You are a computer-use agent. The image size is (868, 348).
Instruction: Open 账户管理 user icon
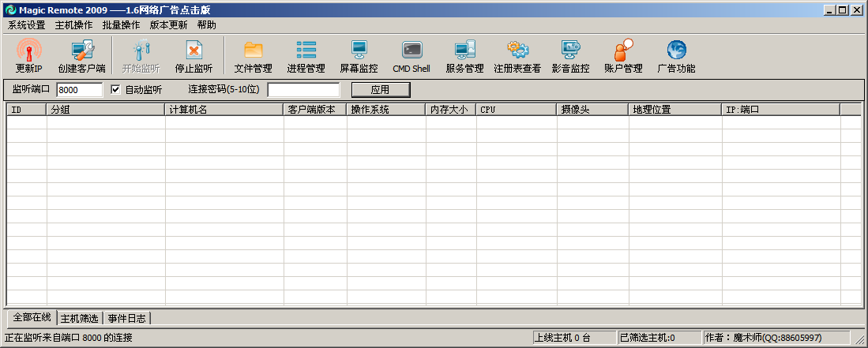[x=623, y=51]
